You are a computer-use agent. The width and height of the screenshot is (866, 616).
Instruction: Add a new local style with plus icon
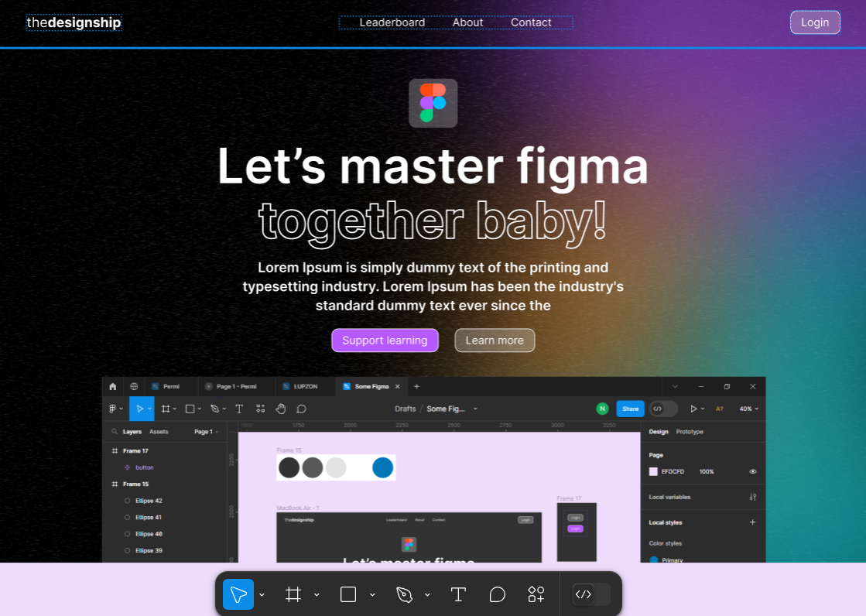click(752, 522)
